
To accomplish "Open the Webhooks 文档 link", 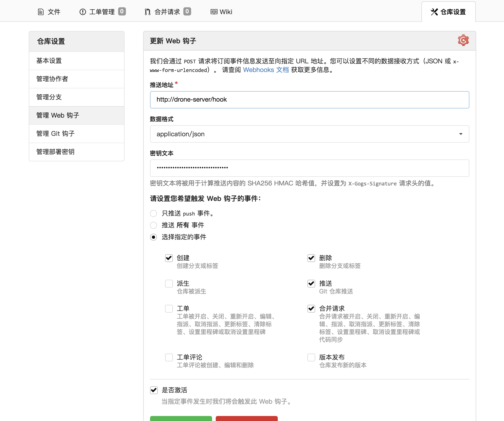I will coord(266,70).
